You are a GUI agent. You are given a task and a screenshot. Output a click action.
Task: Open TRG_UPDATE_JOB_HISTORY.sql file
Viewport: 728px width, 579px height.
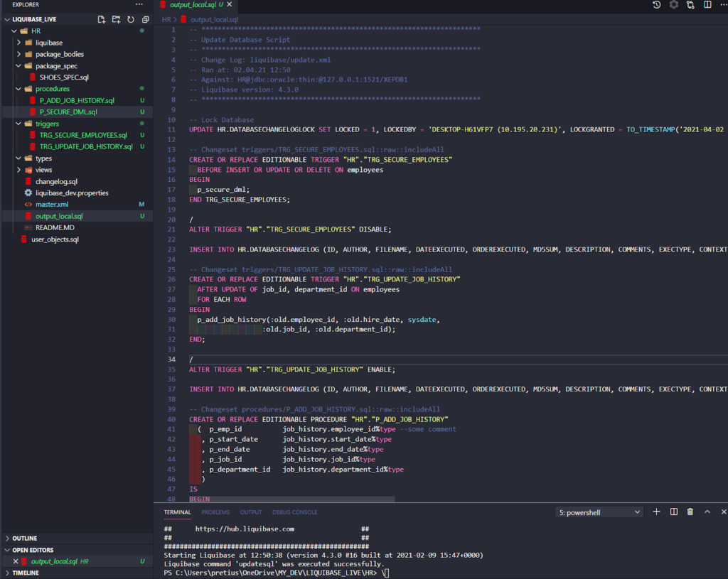pos(86,146)
